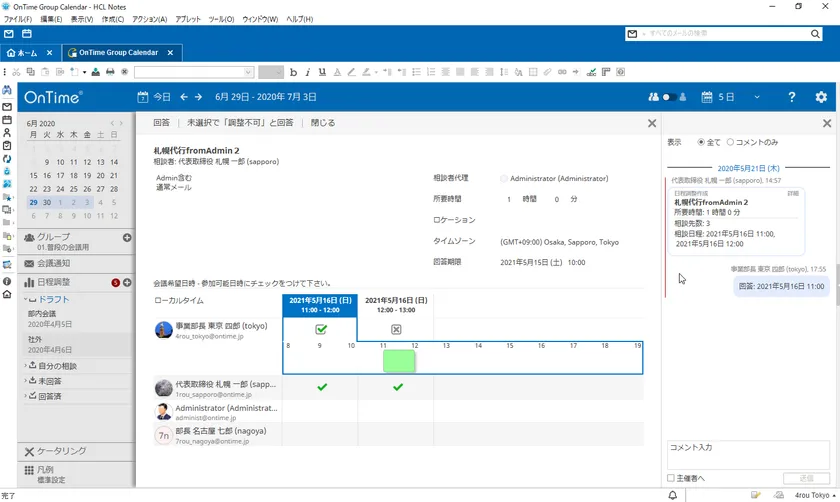Go to previous week arrow

[184, 97]
